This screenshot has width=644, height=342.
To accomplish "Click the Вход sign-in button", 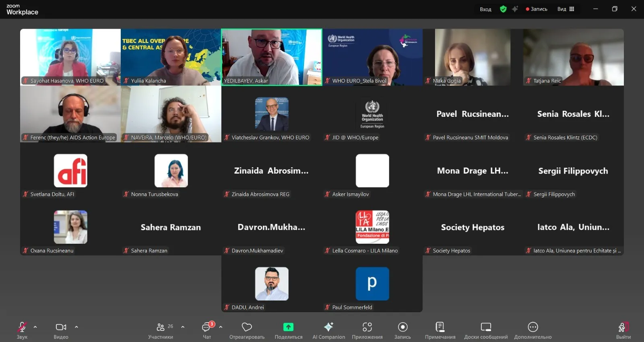I will click(x=485, y=9).
